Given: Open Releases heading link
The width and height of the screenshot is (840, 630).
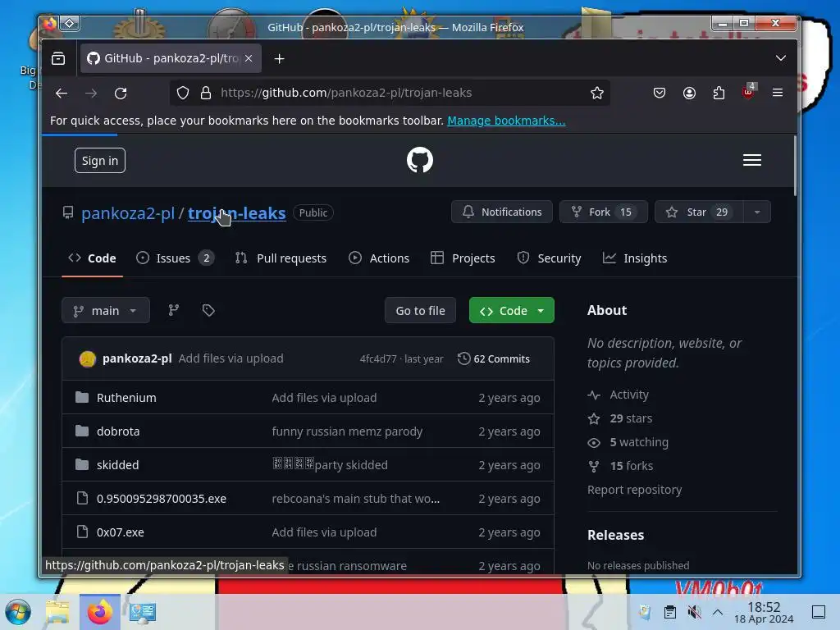Looking at the screenshot, I should (615, 535).
